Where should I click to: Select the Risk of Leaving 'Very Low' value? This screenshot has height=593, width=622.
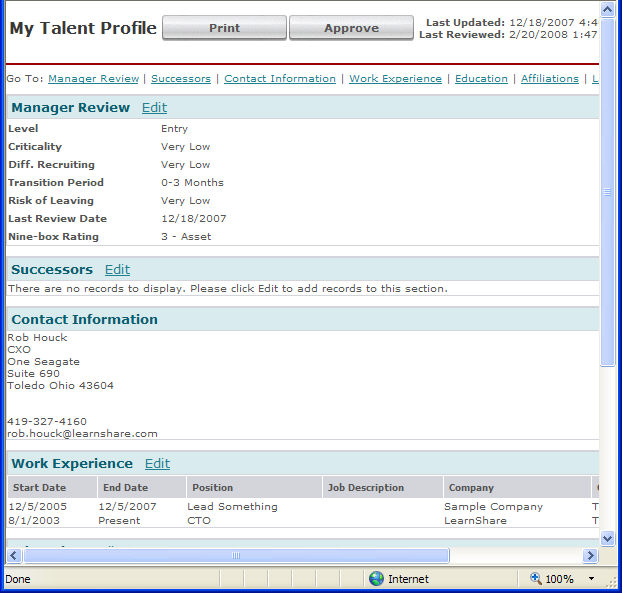click(x=186, y=201)
